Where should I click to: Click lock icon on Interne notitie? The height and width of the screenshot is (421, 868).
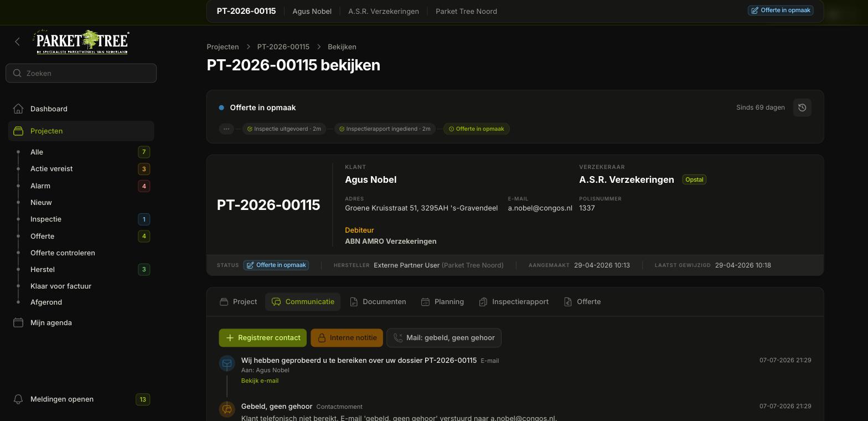point(322,338)
